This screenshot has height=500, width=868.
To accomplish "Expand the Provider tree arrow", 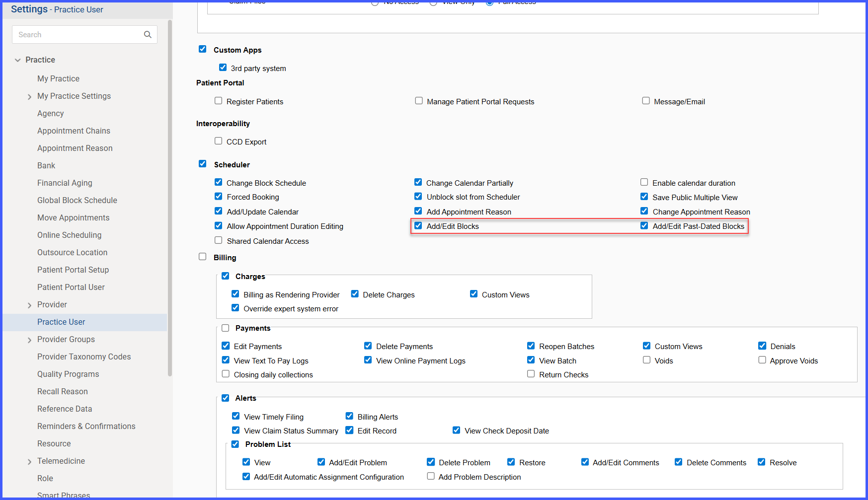I will click(29, 305).
